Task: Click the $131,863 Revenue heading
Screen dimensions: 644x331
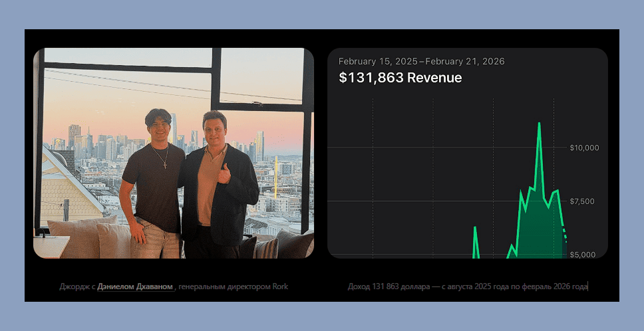Action: click(400, 78)
